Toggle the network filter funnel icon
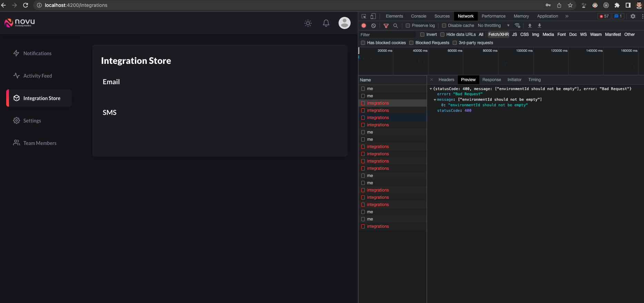Viewport: 644px width, 303px height. pos(386,26)
